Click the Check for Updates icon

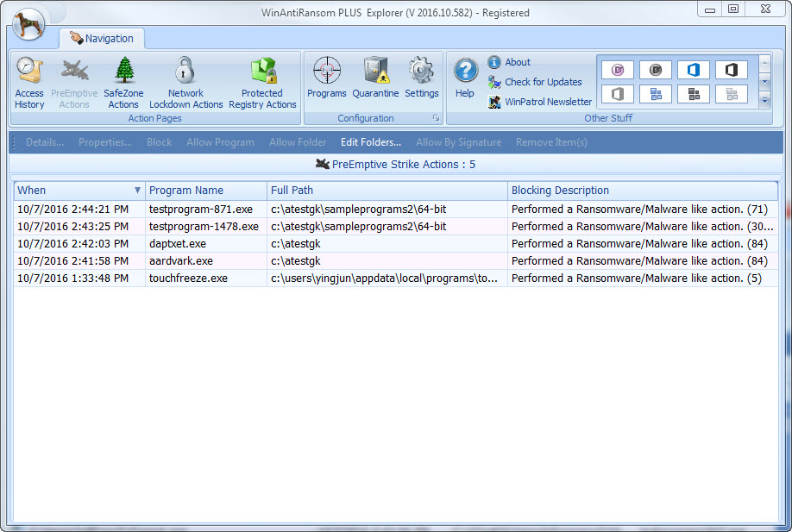tap(494, 82)
